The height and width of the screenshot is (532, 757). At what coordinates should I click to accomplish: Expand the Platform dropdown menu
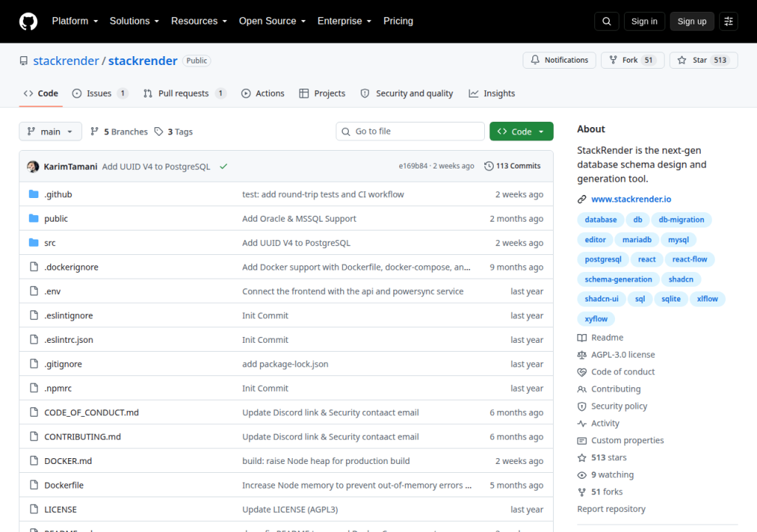click(75, 21)
